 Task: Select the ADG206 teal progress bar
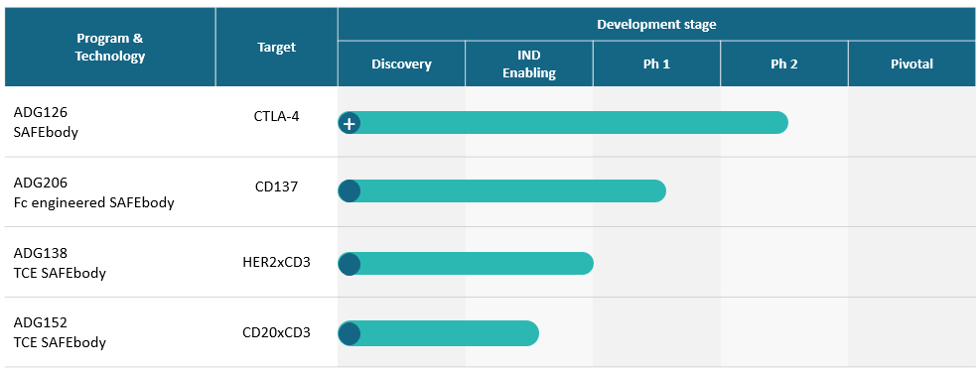click(x=501, y=191)
